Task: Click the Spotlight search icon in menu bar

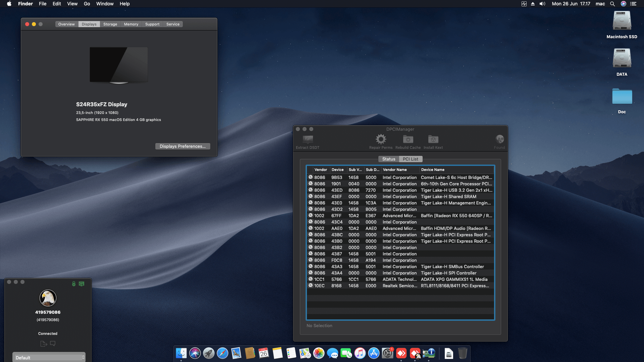Action: (612, 4)
